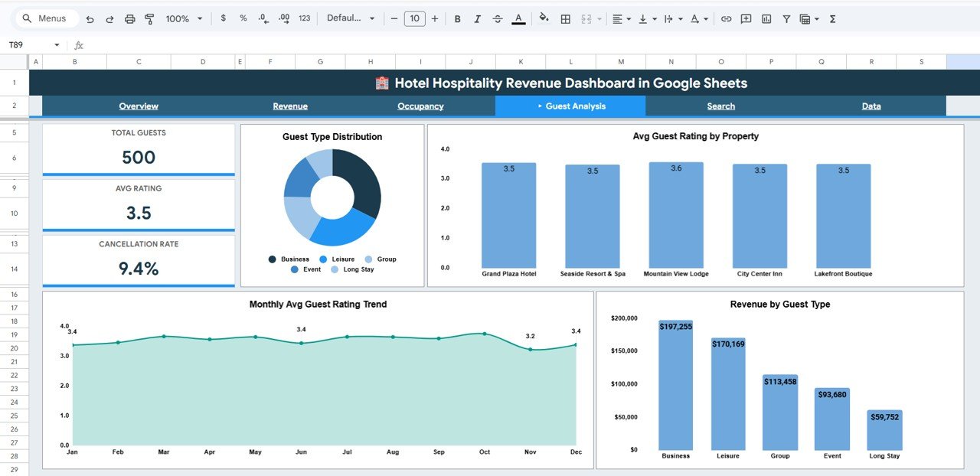Click the Undo arrow icon
The image size is (980, 476).
90,18
